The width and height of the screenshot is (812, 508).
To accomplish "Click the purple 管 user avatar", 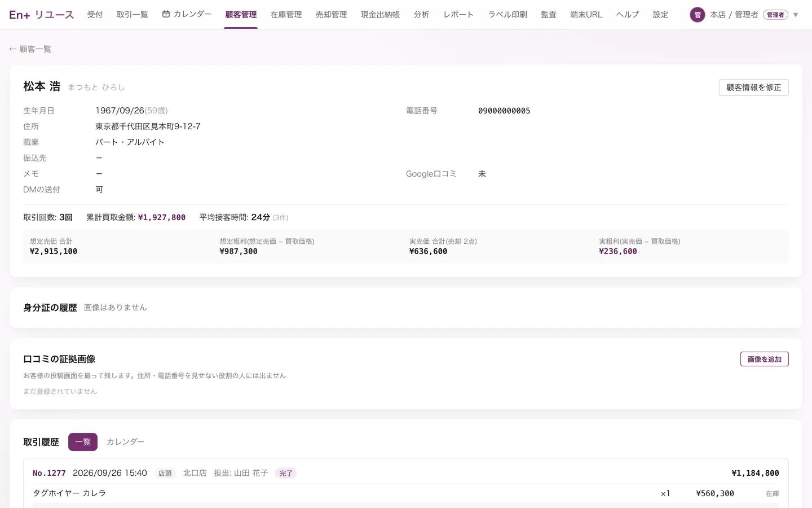I will pyautogui.click(x=698, y=15).
